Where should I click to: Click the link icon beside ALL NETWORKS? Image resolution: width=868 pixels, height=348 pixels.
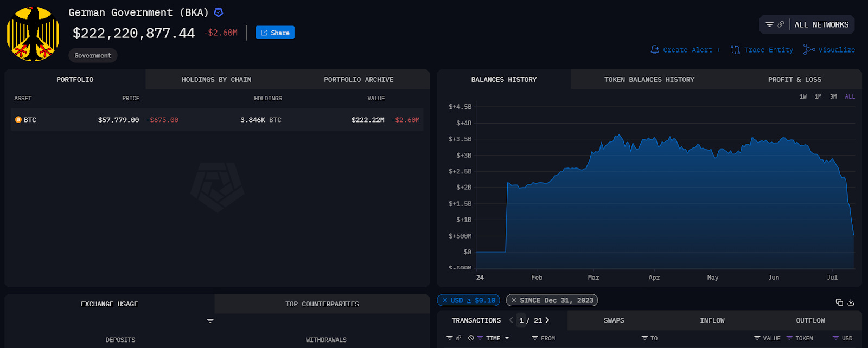781,24
